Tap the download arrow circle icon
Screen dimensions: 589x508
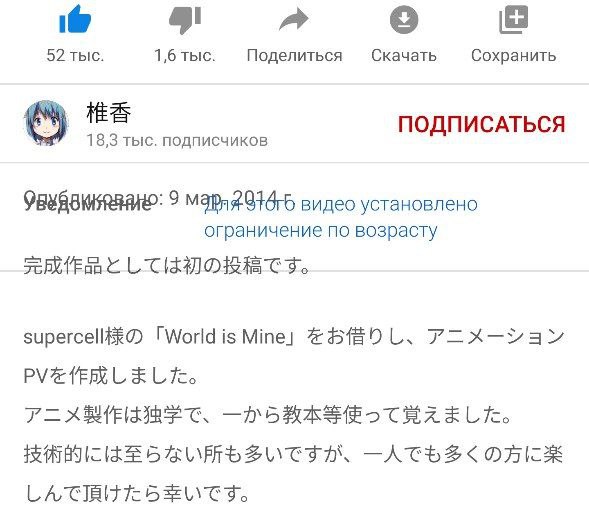click(404, 20)
